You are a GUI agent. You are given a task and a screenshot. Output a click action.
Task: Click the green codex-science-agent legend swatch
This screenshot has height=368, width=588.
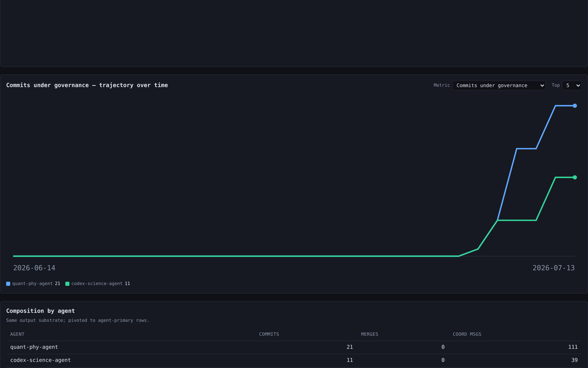point(67,284)
